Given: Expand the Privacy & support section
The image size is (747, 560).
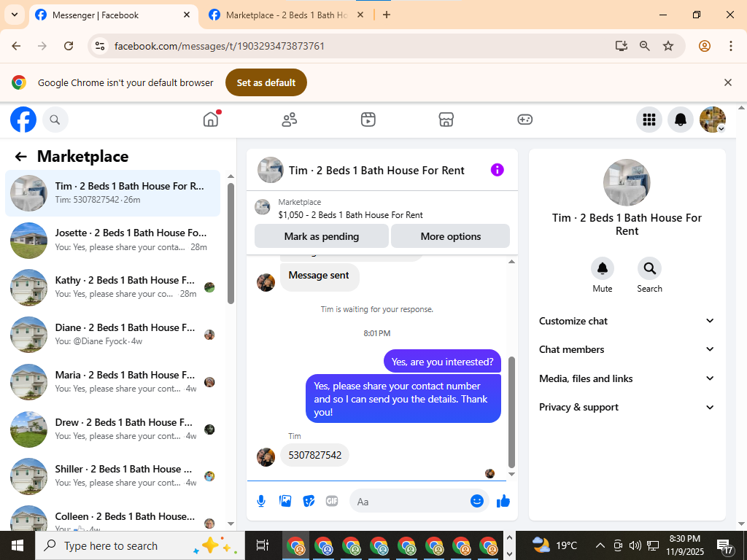Looking at the screenshot, I should point(627,407).
